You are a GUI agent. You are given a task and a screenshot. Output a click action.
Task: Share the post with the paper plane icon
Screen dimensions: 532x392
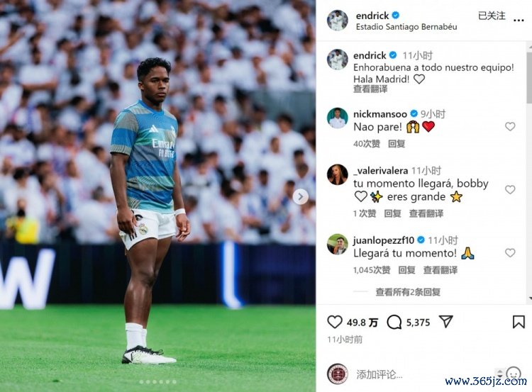pos(445,321)
